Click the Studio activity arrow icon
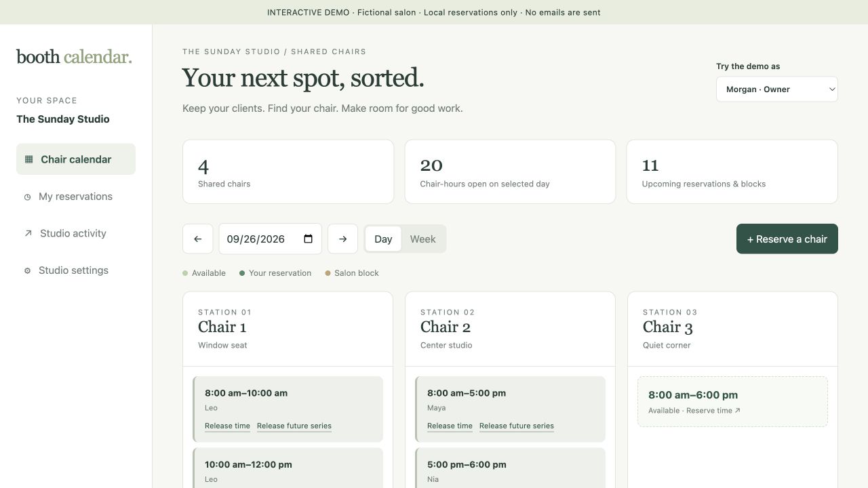This screenshot has width=868, height=488. [x=28, y=233]
